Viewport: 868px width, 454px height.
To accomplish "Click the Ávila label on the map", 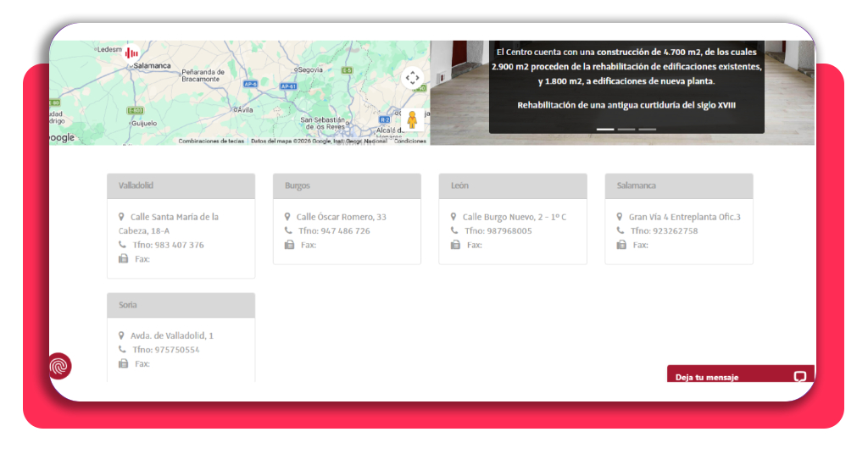I will point(244,109).
